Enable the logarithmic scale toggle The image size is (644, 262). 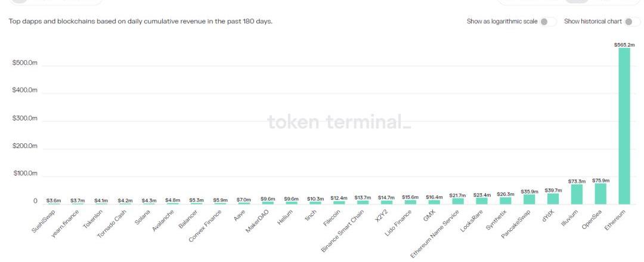click(x=549, y=21)
